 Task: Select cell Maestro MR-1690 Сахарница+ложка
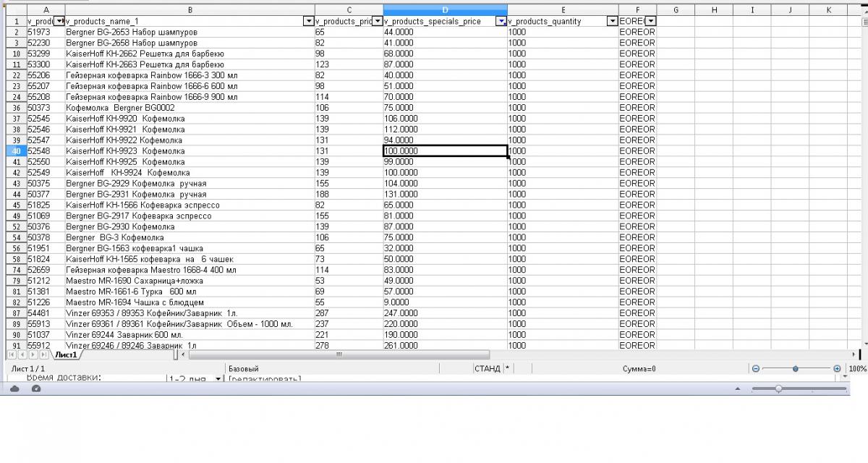tap(190, 281)
